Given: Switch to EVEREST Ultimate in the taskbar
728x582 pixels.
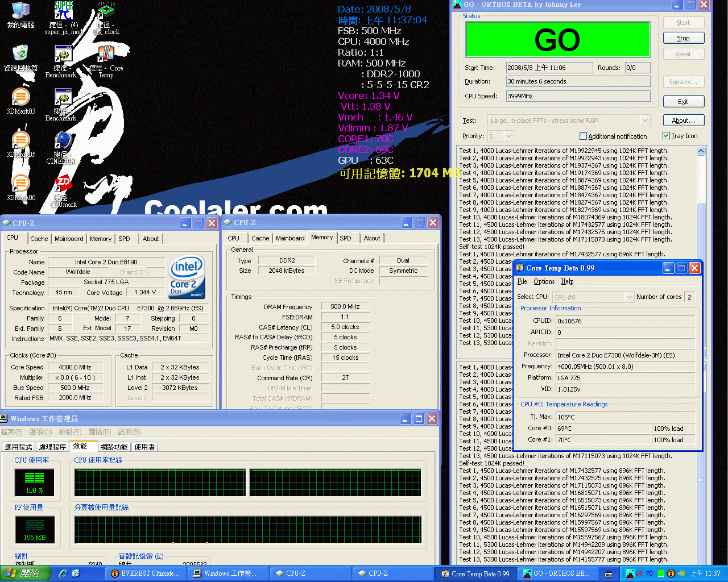Looking at the screenshot, I should click(146, 573).
